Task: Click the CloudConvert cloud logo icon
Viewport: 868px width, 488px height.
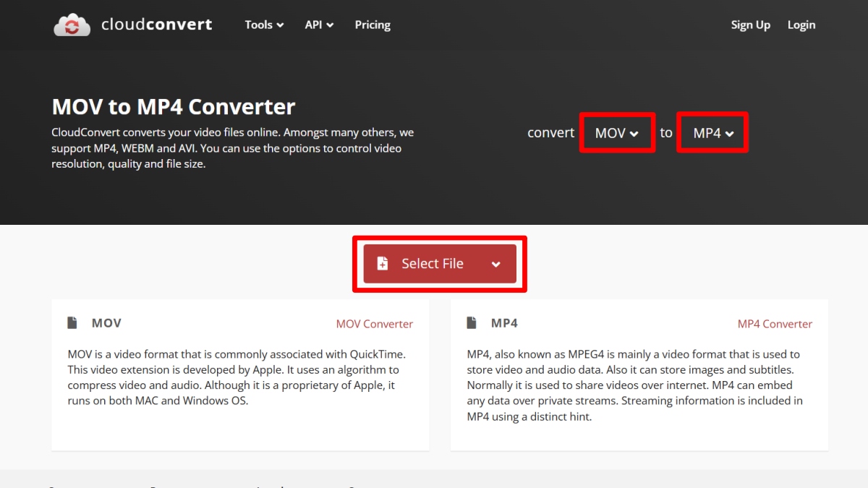Action: [72, 25]
